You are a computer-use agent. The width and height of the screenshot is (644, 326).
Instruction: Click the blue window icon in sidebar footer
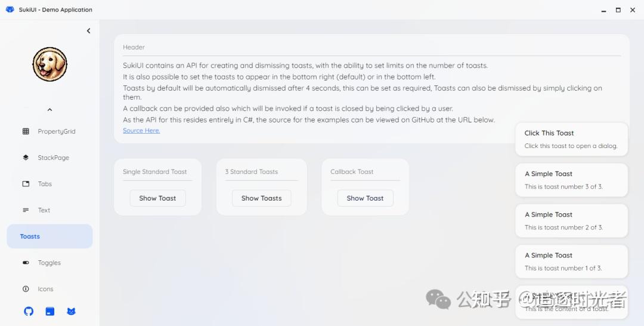[x=49, y=311]
